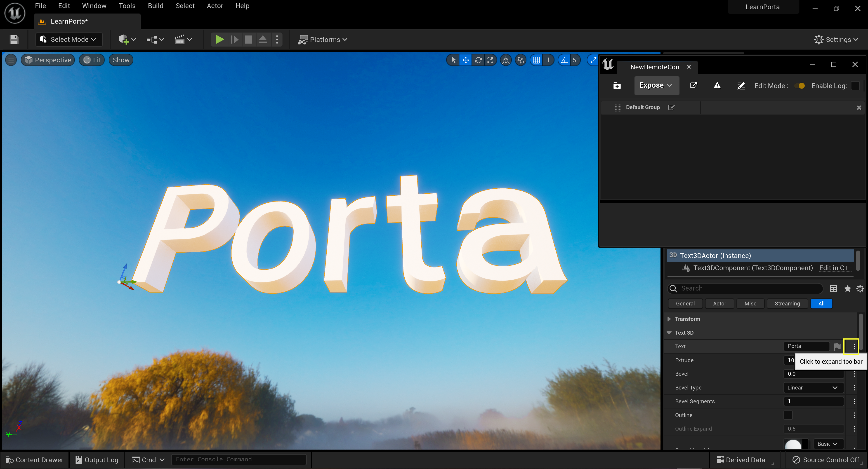This screenshot has width=868, height=469.
Task: Enable the Enable Log checkbox
Action: point(855,86)
